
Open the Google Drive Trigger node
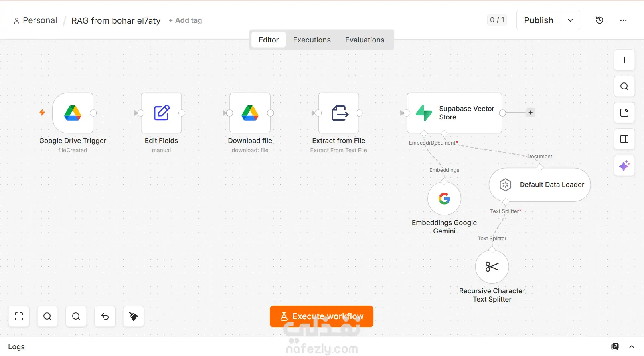click(x=73, y=113)
